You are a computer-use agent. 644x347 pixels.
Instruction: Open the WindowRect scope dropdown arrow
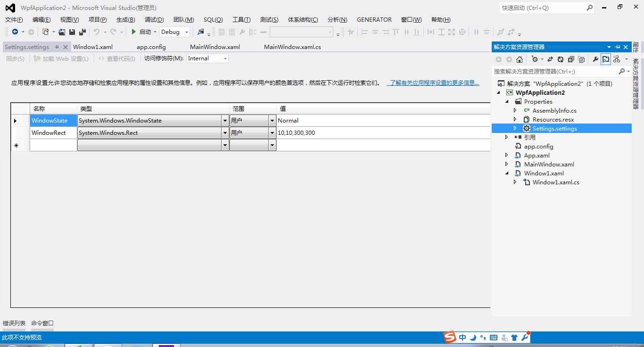[x=272, y=133]
